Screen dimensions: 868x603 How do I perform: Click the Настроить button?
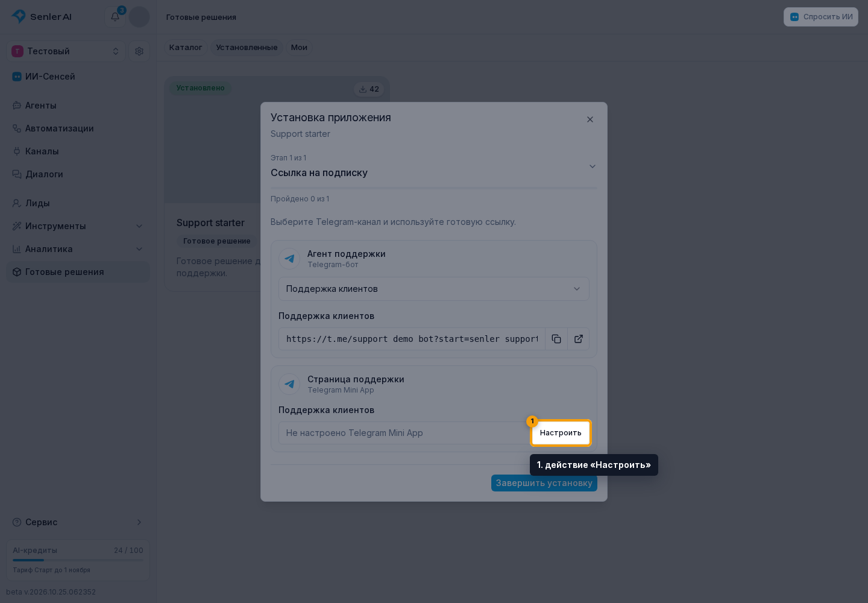561,433
